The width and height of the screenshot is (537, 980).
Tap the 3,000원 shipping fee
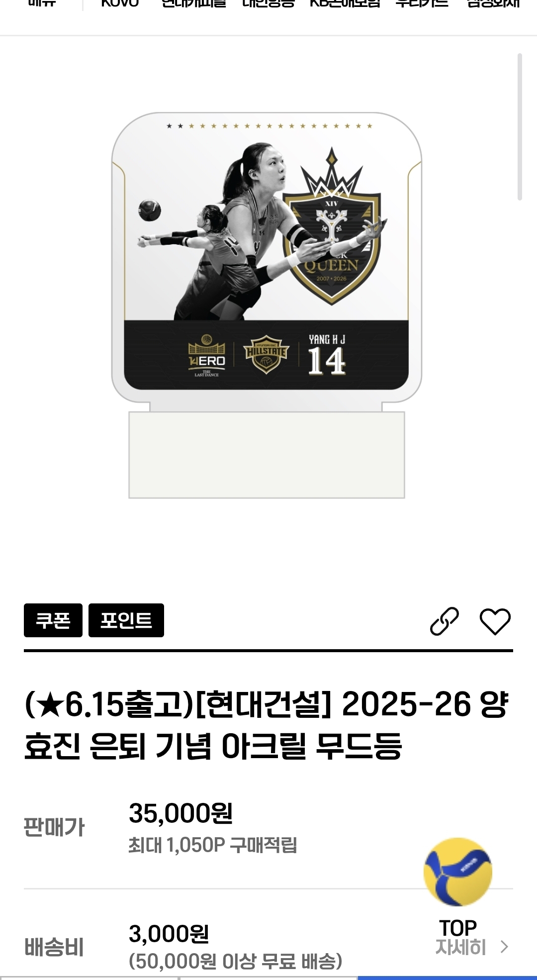click(169, 934)
